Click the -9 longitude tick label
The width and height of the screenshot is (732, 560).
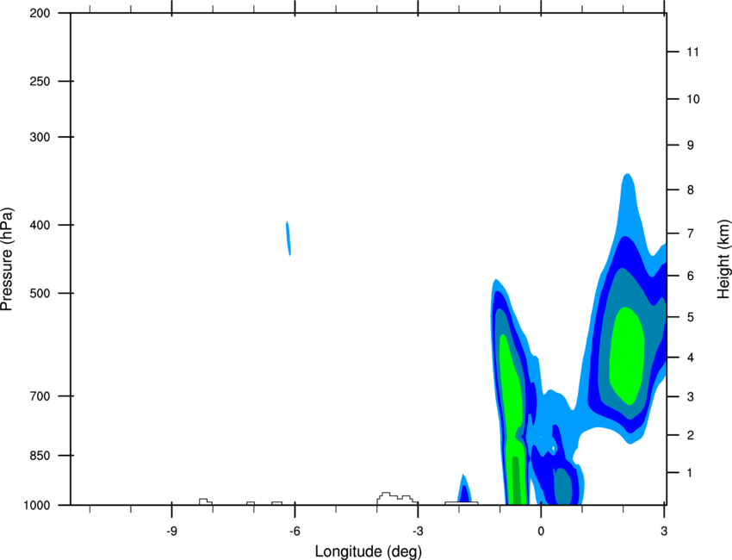pyautogui.click(x=171, y=532)
